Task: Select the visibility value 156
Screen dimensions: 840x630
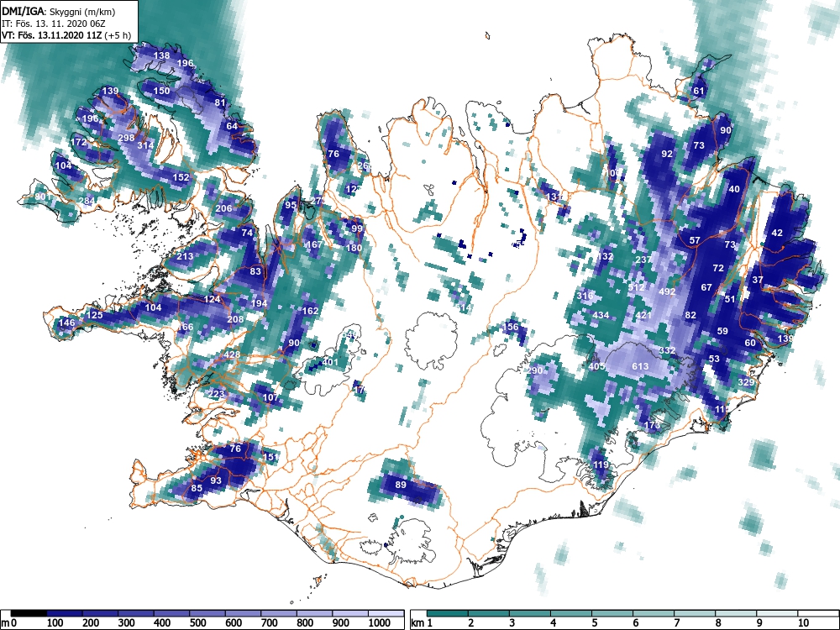Action: point(511,327)
